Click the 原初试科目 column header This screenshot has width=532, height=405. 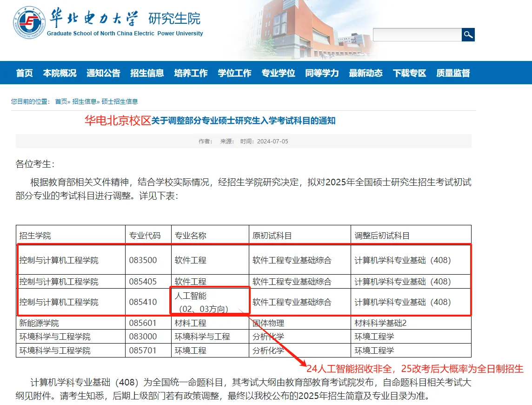300,236
